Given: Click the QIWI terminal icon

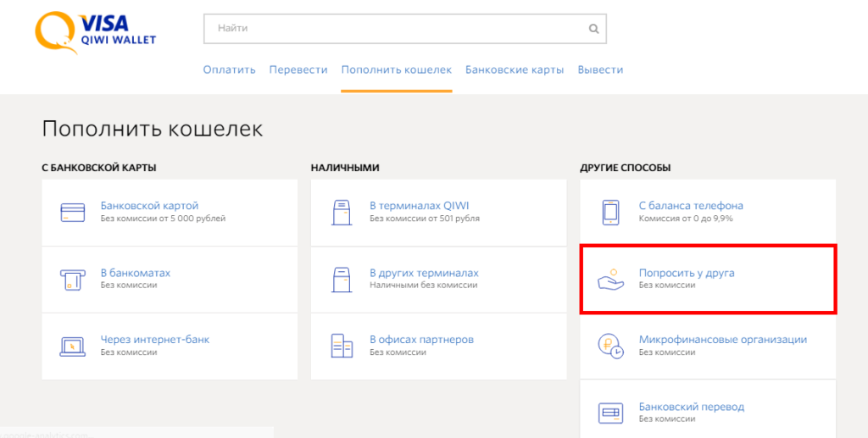Looking at the screenshot, I should click(x=342, y=212).
